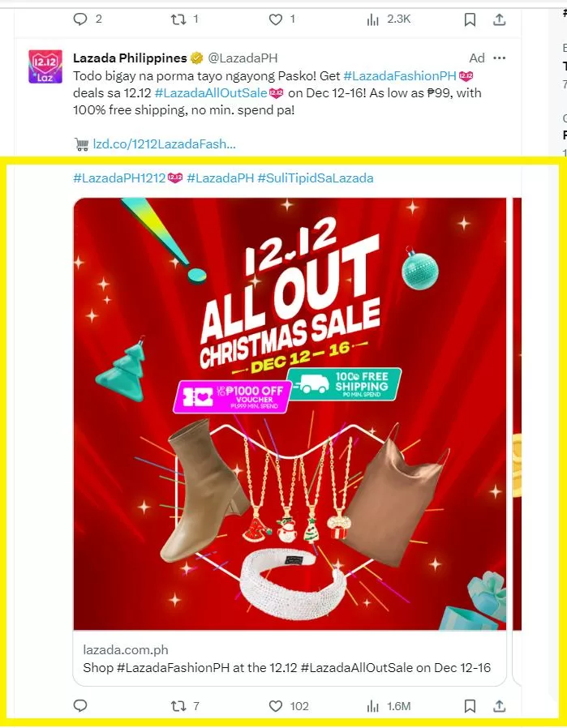This screenshot has width=567, height=728.
Task: Open the #LazadaAllOutSale hashtag in tweet text
Action: point(211,93)
